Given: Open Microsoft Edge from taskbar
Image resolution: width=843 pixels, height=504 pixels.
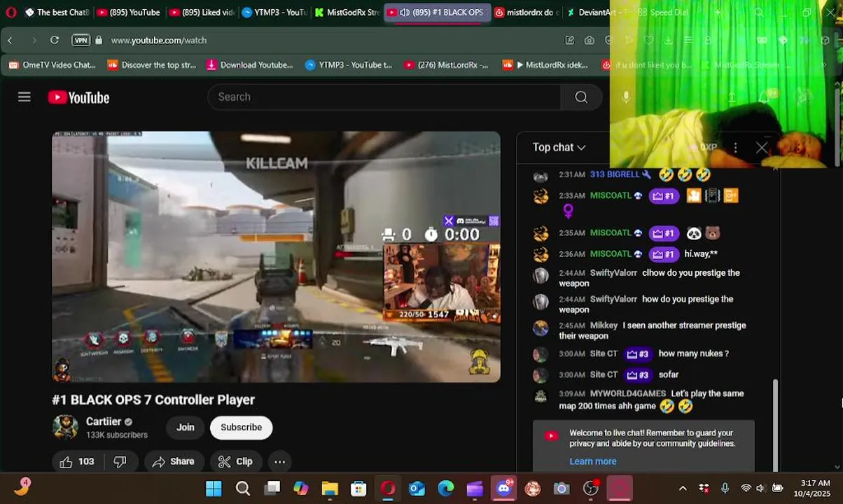Looking at the screenshot, I should [446, 488].
